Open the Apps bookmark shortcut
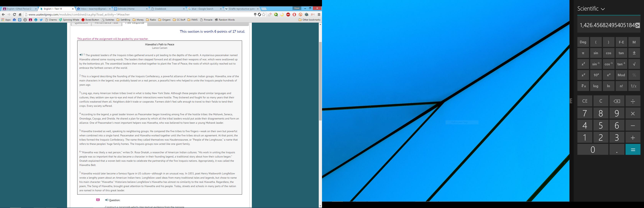This screenshot has height=208, width=644. 6,20
